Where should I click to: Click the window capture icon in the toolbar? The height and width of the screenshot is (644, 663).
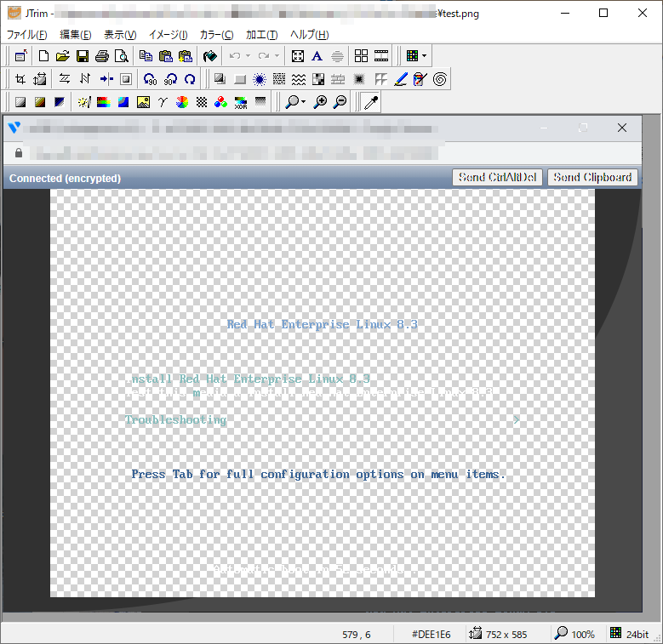20,56
